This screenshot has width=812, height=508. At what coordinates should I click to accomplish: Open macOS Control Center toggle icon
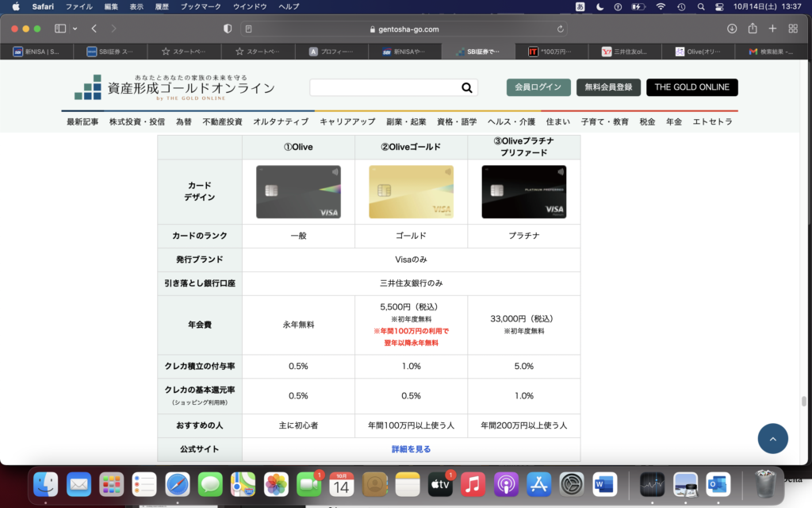click(719, 6)
